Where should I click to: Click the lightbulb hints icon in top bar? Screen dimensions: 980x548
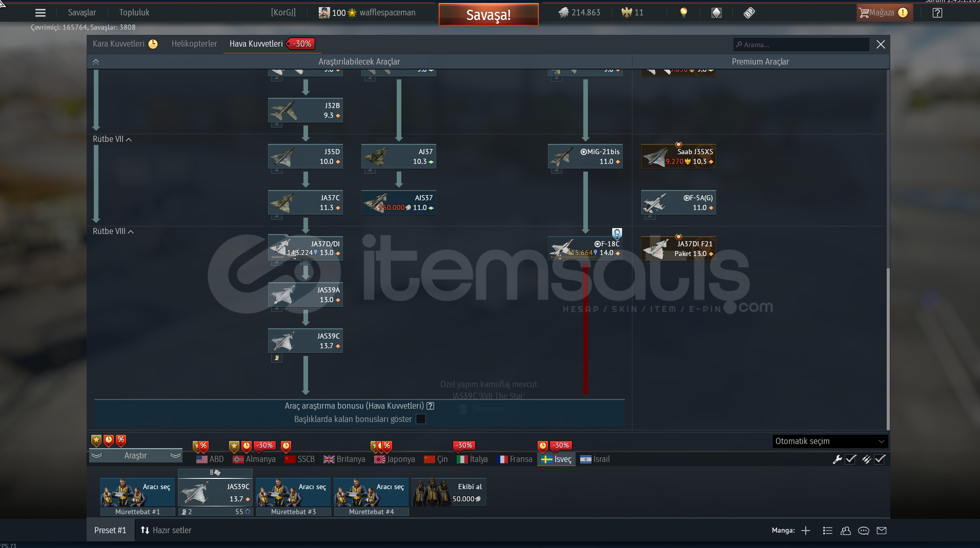(x=683, y=13)
